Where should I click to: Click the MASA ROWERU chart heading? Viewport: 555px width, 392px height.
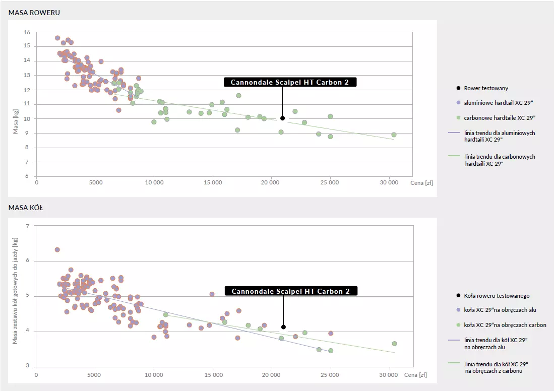34,13
